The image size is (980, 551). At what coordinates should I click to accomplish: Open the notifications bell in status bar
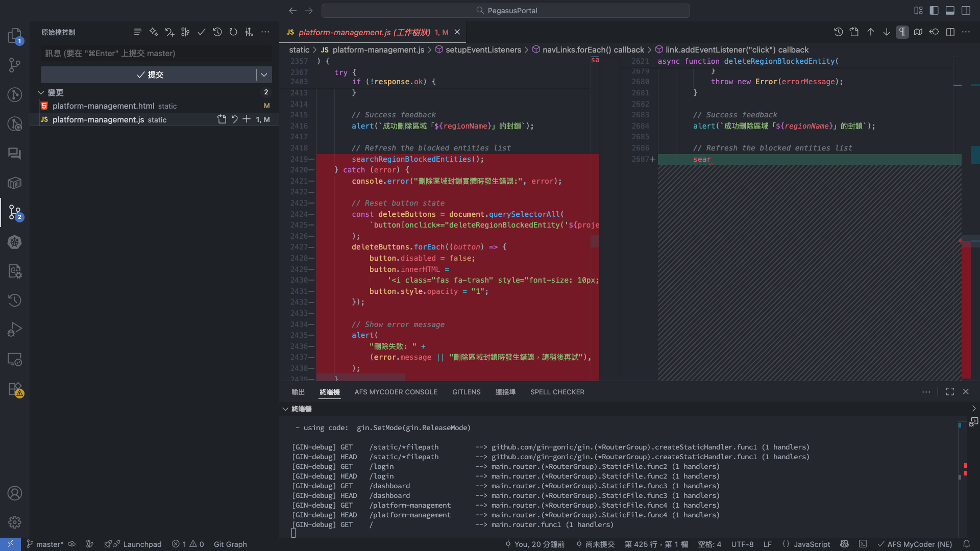click(967, 544)
